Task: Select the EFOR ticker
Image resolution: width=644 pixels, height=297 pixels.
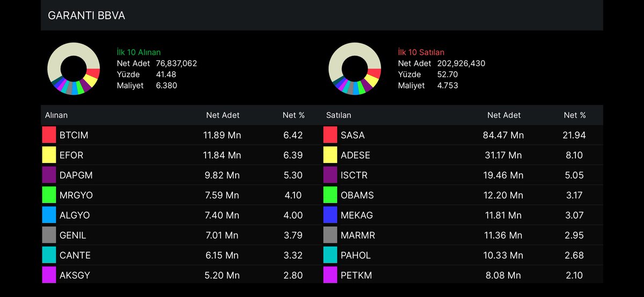Action: (x=72, y=155)
